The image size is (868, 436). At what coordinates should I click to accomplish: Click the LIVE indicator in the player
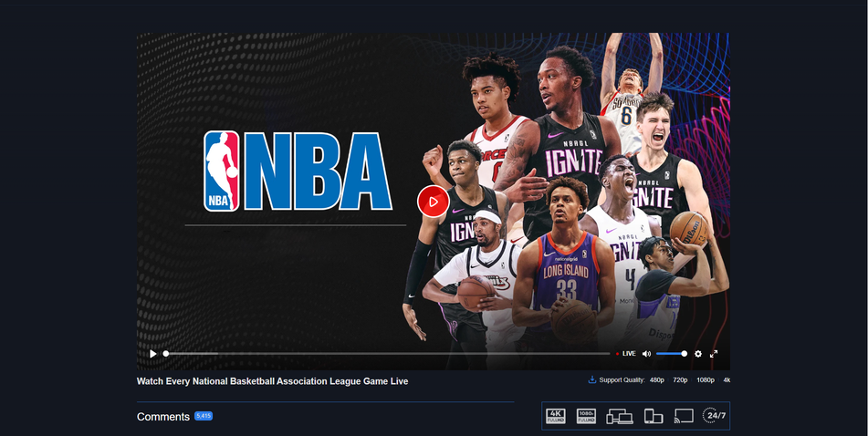(x=628, y=354)
